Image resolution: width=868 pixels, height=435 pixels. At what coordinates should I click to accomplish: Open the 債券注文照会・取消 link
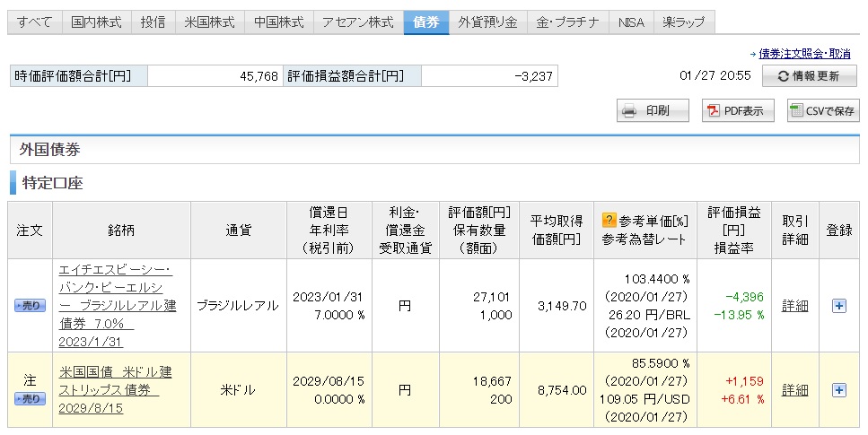(x=804, y=54)
